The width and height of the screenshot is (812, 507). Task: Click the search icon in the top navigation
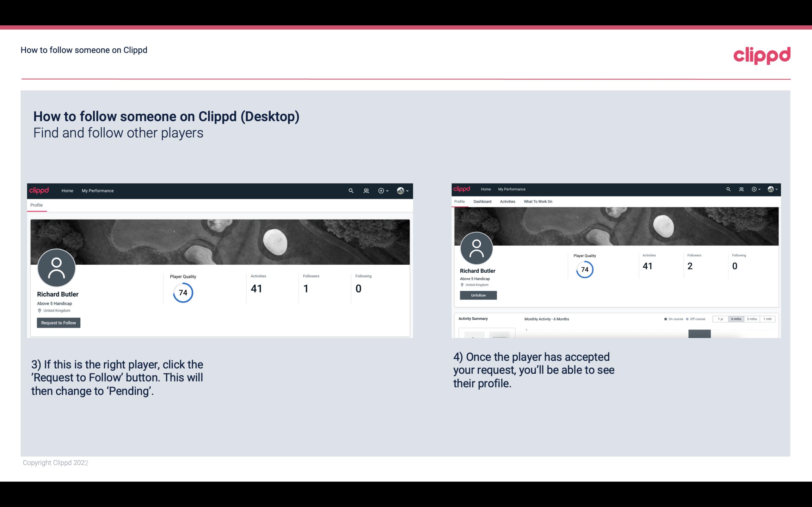[351, 190]
